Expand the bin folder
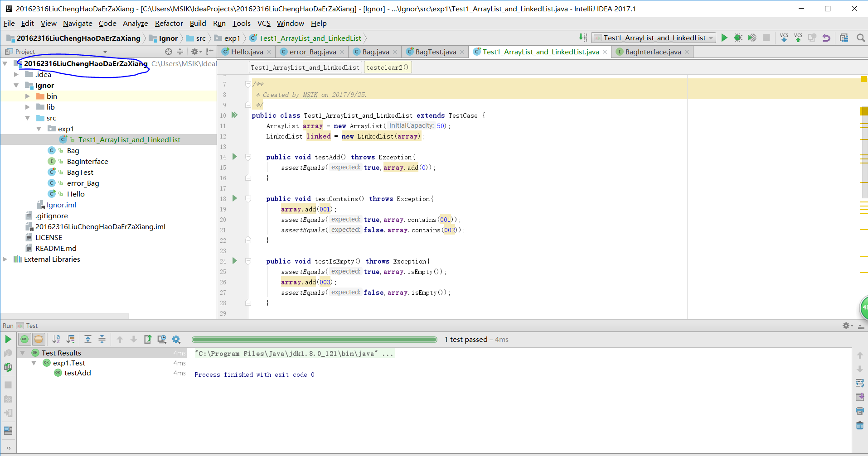Viewport: 868px width, 456px height. point(28,96)
